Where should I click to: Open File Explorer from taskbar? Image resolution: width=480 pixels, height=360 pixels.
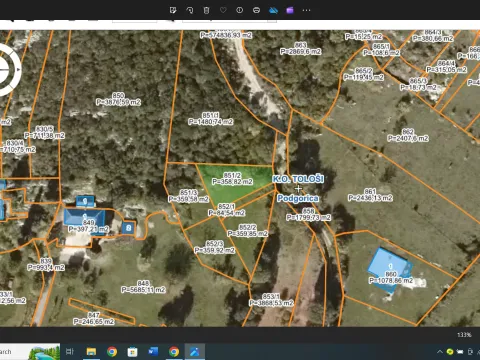pyautogui.click(x=91, y=351)
